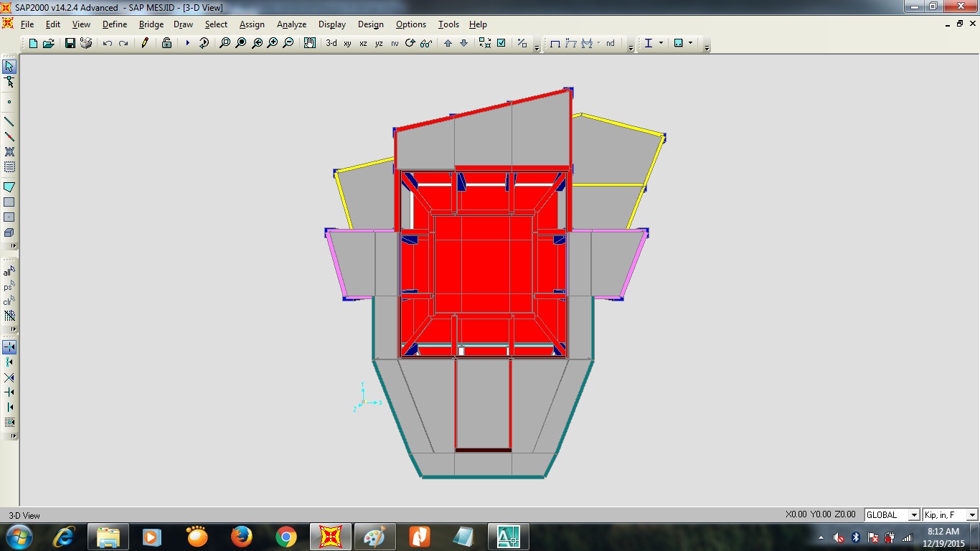Set the view to the yz plane
This screenshot has width=980, height=551.
click(379, 43)
